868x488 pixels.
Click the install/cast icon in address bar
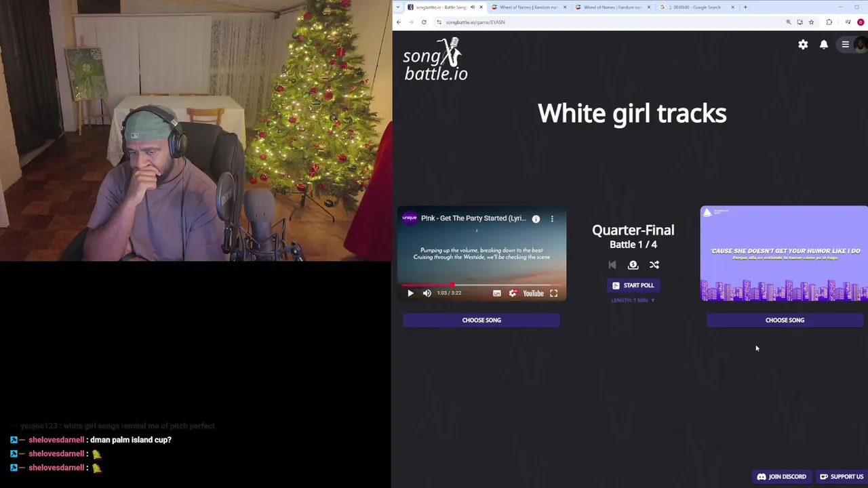800,22
